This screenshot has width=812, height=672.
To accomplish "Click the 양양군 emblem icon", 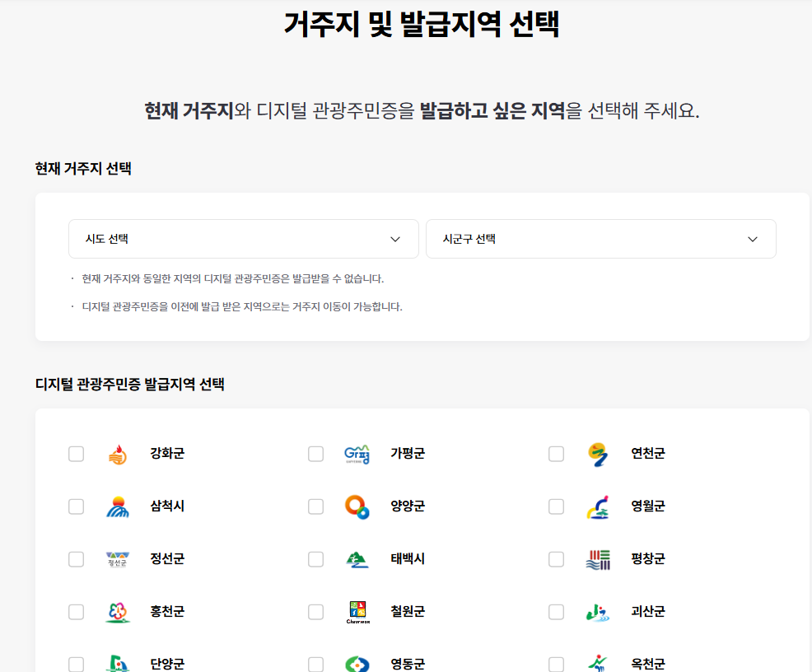I will point(357,506).
